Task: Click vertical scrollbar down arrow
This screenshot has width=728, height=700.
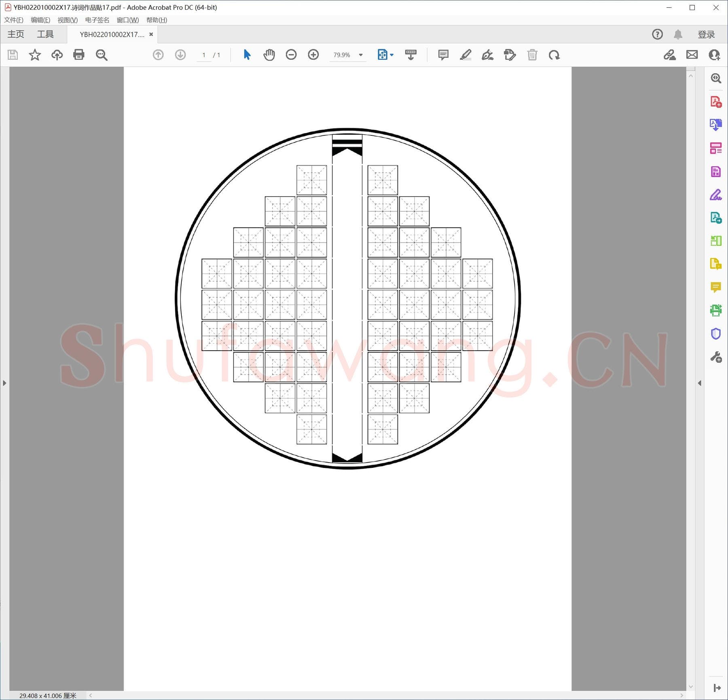Action: click(691, 687)
